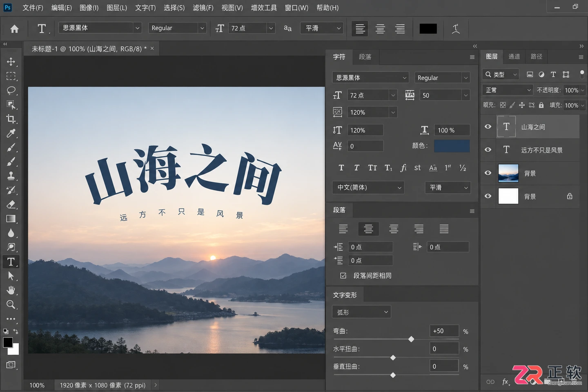
Task: Hide the 背景 image layer with landscape thumbnail
Action: (488, 173)
